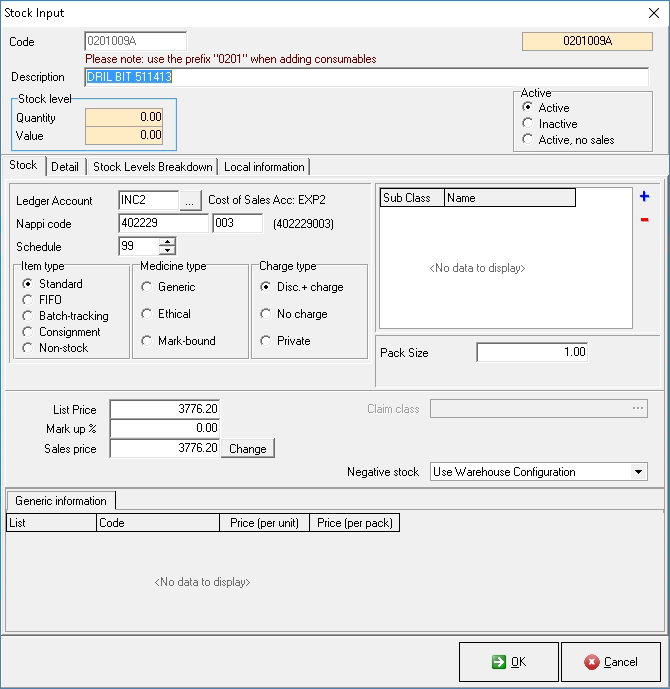The height and width of the screenshot is (689, 670).
Task: Open the Local information tab
Action: [x=264, y=167]
